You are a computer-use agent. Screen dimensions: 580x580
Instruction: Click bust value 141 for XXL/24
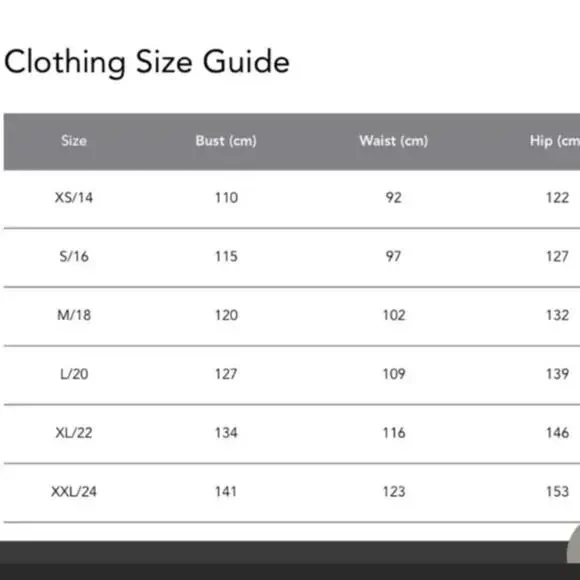(226, 492)
